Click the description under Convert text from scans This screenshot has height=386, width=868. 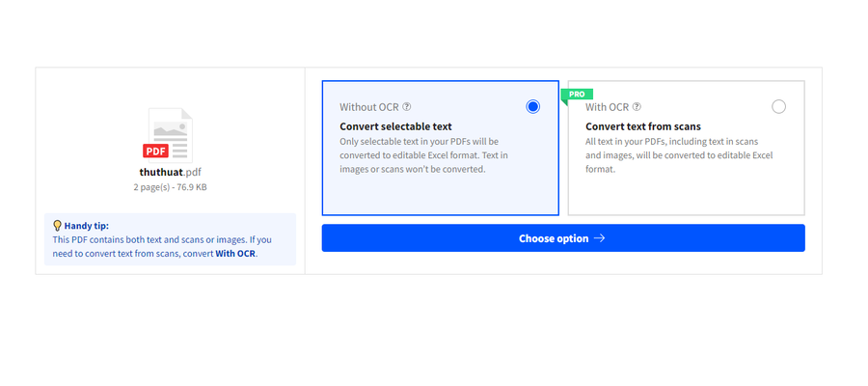(x=679, y=155)
